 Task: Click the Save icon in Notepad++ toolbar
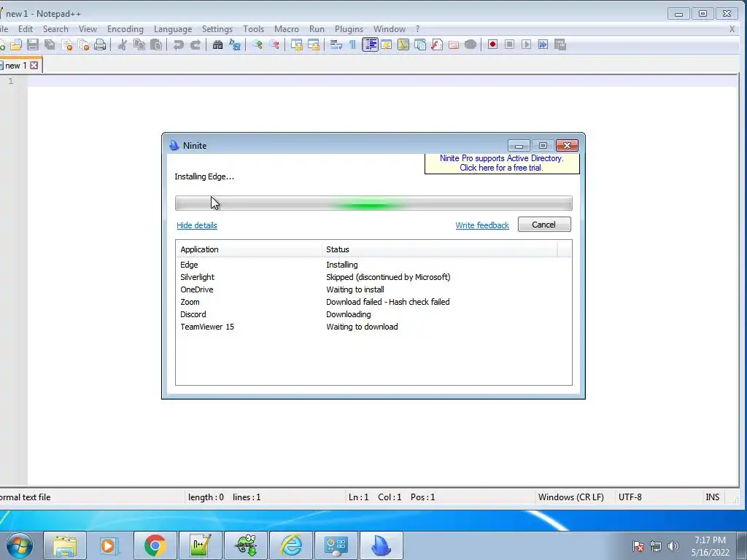click(33, 44)
